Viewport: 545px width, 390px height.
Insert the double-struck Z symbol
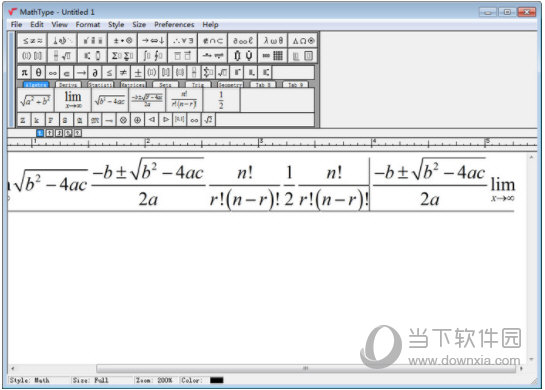coord(23,120)
